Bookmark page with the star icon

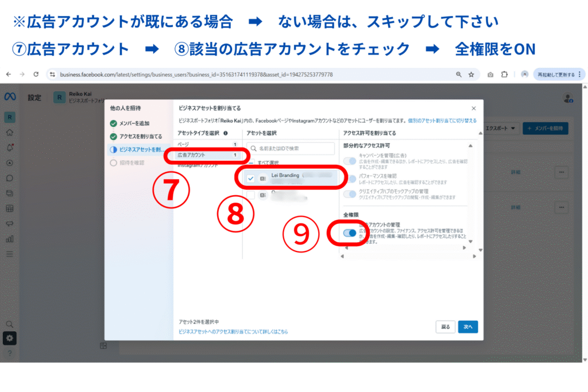tap(471, 75)
